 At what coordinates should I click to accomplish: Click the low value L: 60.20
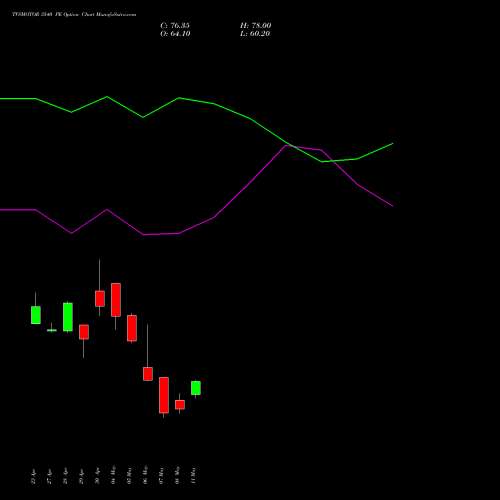pos(255,33)
